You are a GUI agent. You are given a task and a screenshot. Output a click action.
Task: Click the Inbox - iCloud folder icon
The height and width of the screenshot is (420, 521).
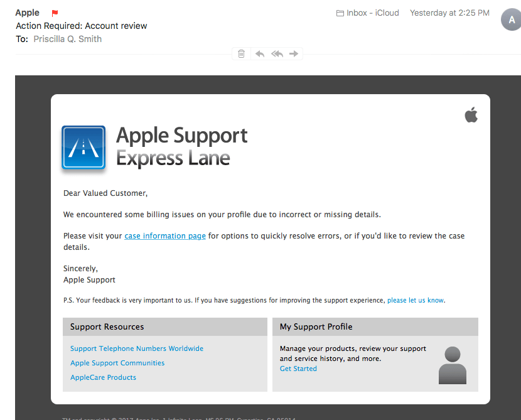[x=340, y=12]
